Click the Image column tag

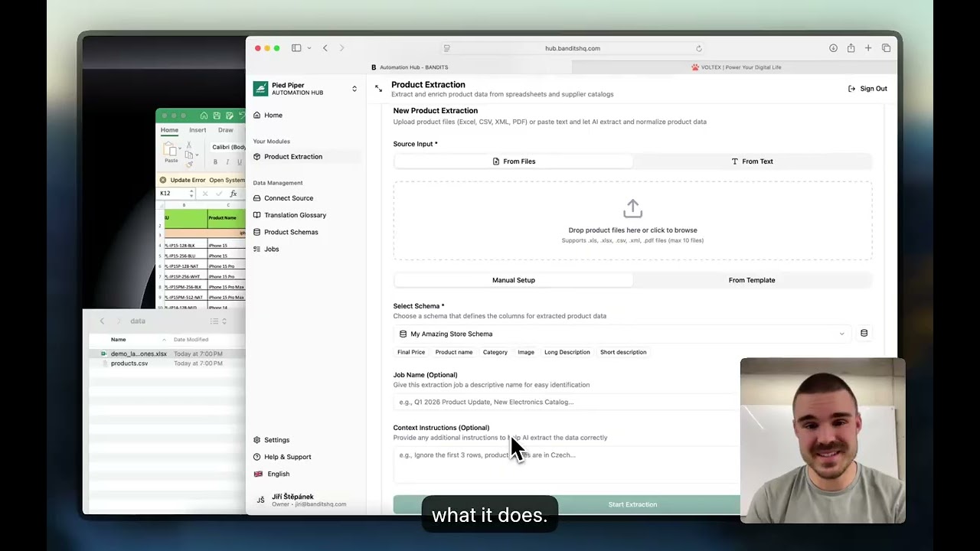[526, 352]
